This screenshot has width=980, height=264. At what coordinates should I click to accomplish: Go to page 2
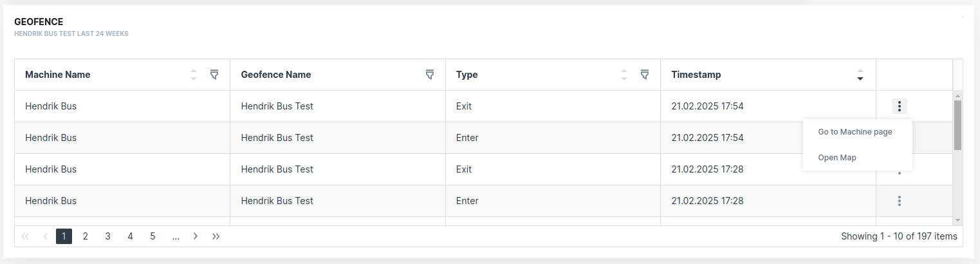pos(86,236)
